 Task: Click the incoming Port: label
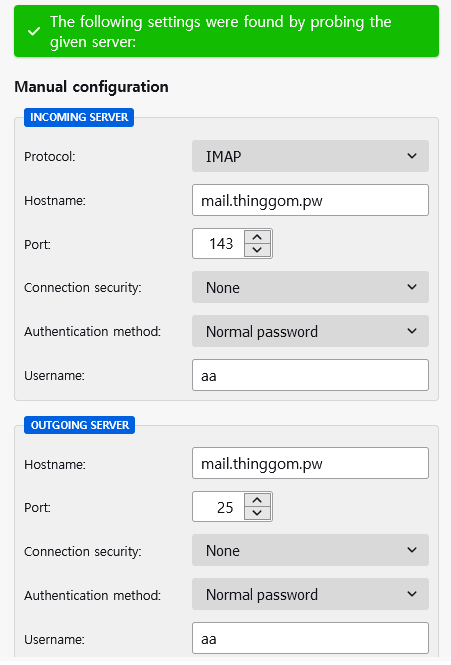[x=37, y=245]
